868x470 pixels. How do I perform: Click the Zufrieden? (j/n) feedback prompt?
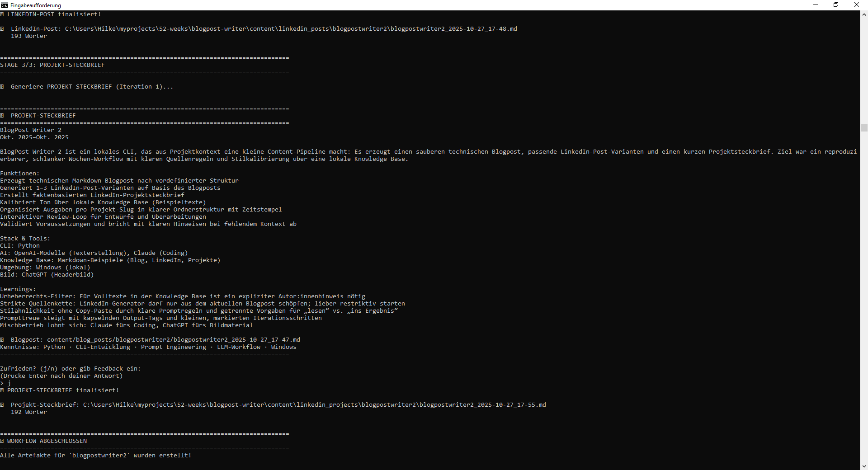70,369
